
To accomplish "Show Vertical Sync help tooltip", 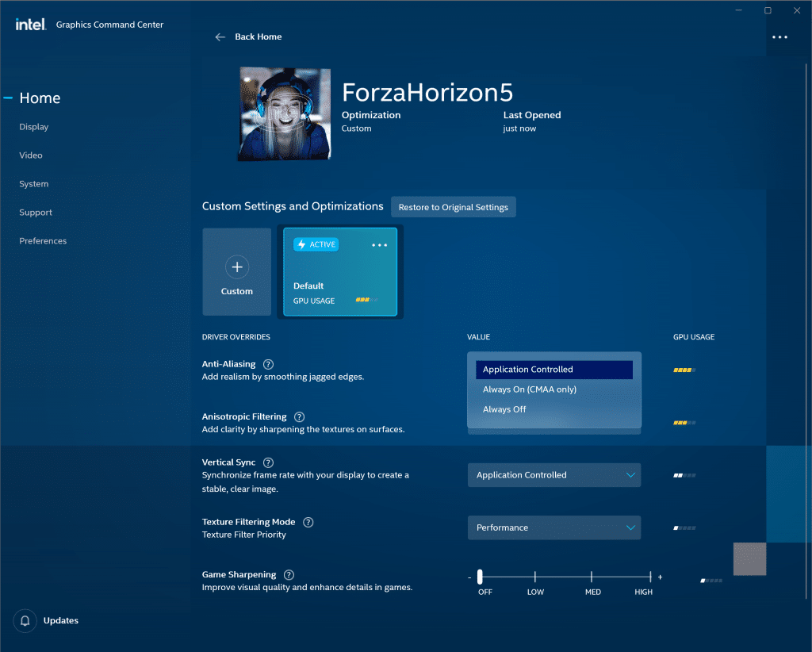I will click(268, 462).
